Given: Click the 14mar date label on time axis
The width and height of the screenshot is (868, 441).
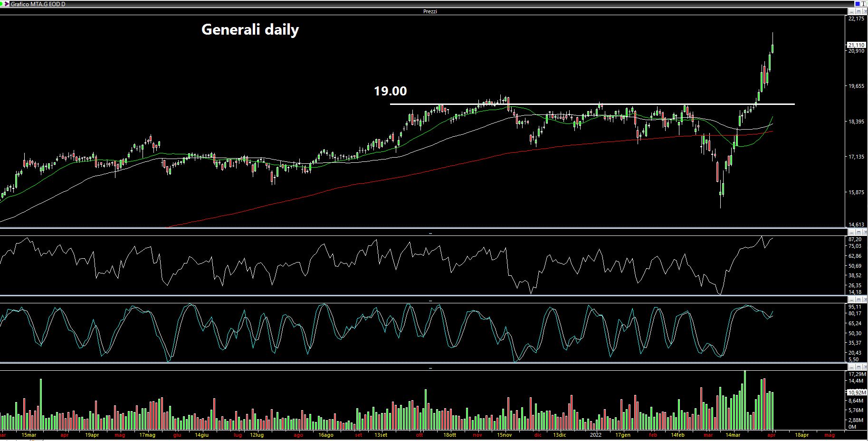Looking at the screenshot, I should click(x=733, y=435).
